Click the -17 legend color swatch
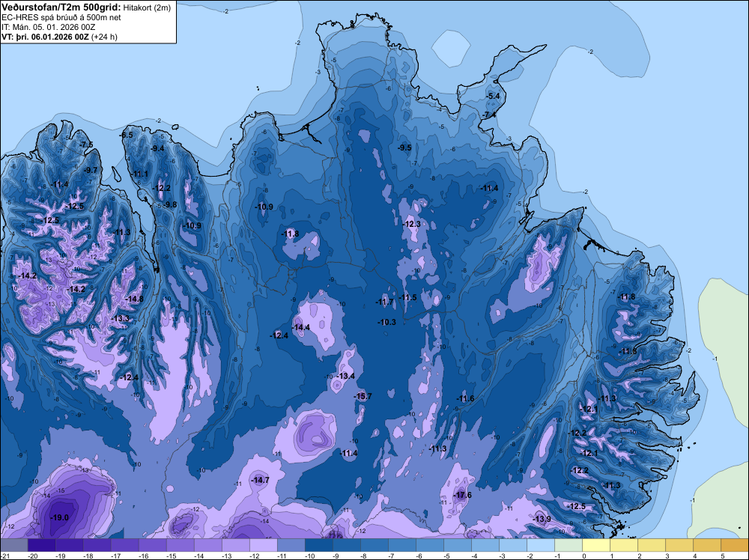 tap(124, 545)
